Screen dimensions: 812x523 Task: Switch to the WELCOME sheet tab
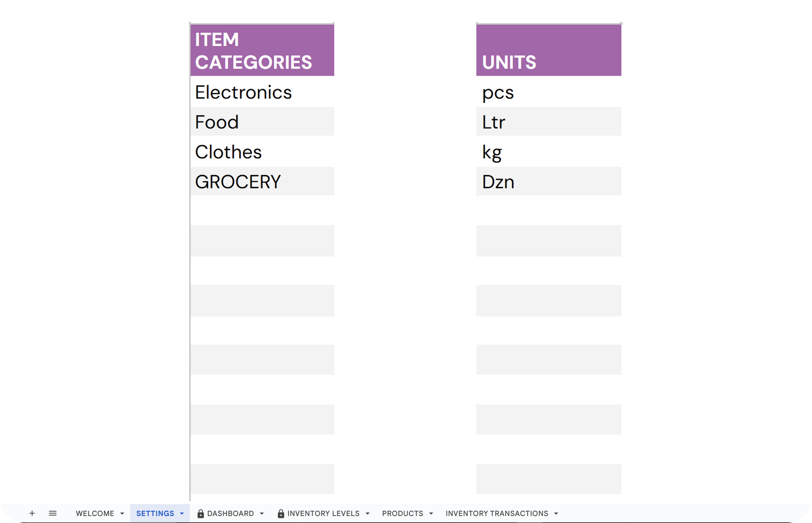[x=95, y=514]
